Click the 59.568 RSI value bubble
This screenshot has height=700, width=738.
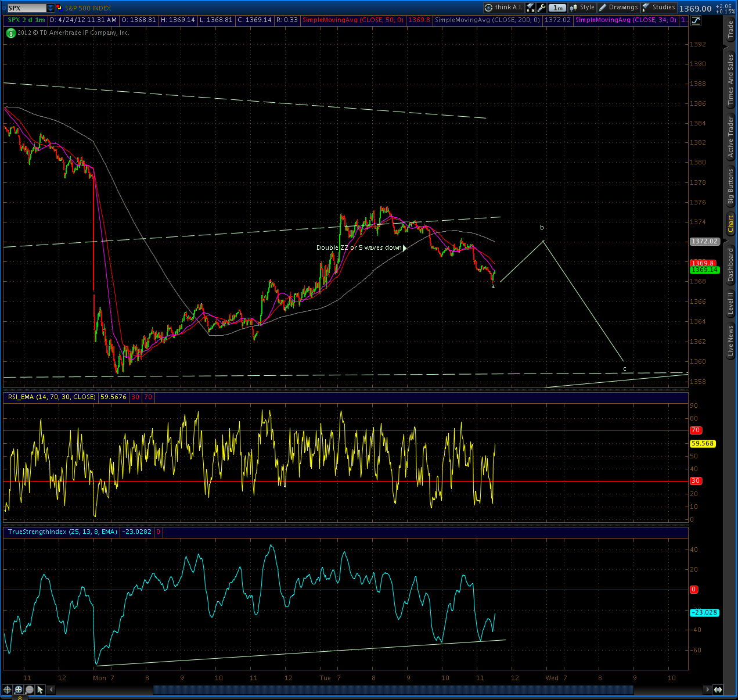tap(703, 443)
